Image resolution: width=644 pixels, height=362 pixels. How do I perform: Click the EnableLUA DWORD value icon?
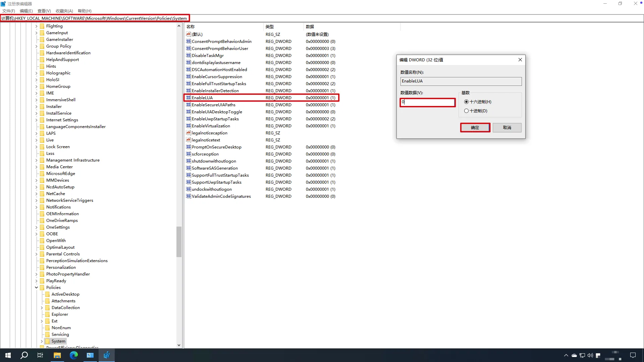pos(189,98)
